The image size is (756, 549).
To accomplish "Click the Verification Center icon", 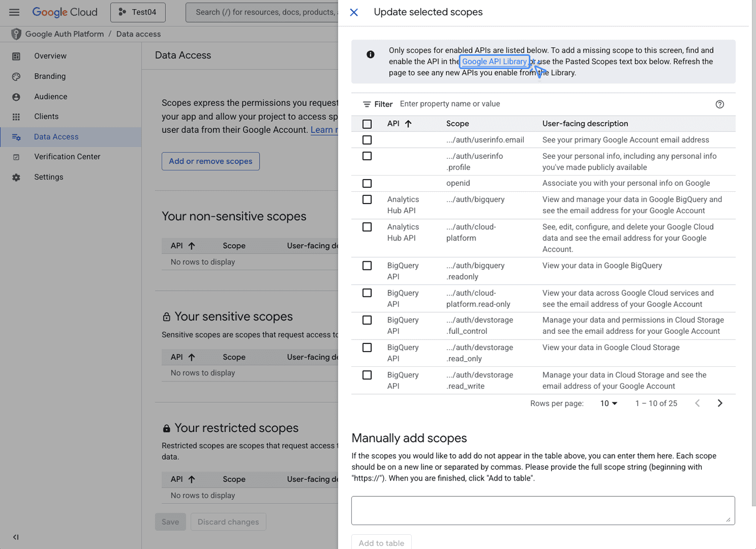I will click(x=16, y=157).
